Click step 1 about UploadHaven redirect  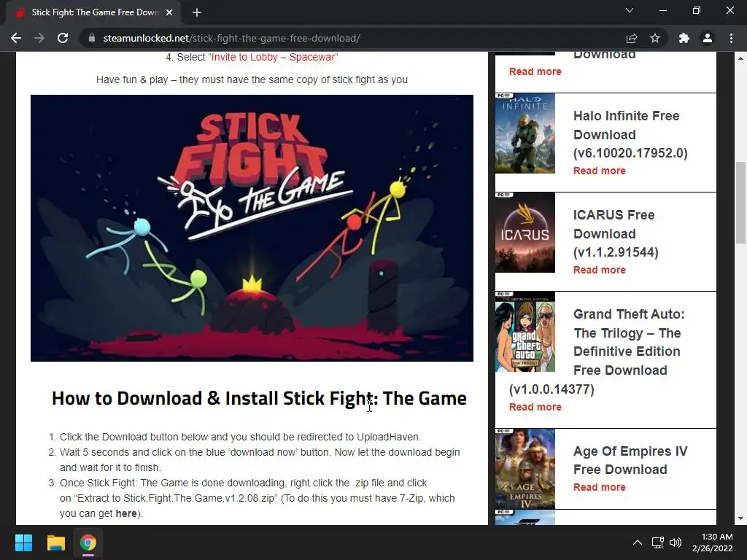pyautogui.click(x=240, y=437)
